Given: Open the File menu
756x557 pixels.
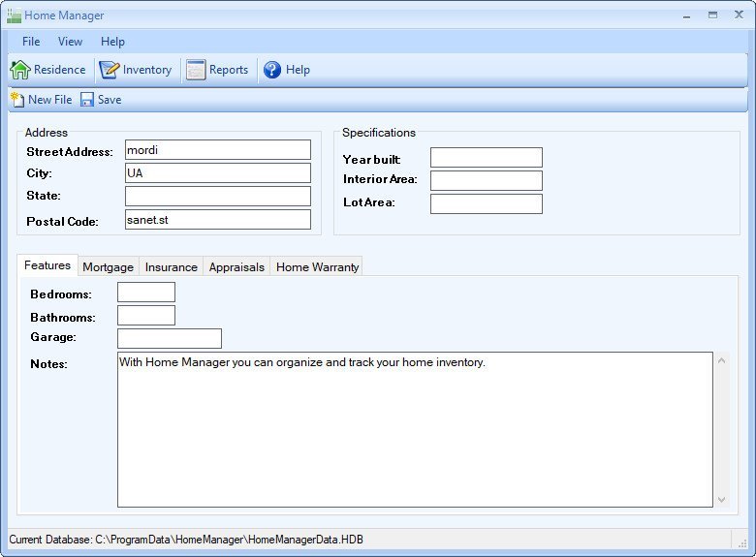Looking at the screenshot, I should coord(31,42).
